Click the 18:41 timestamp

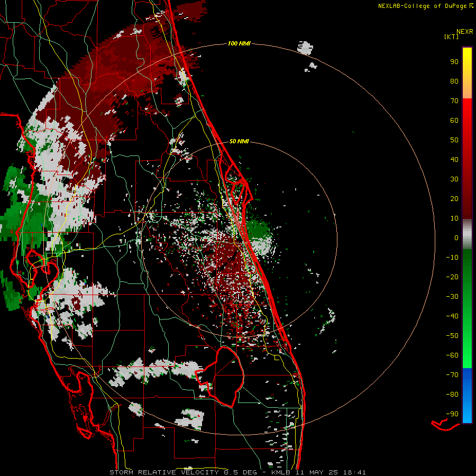354,472
